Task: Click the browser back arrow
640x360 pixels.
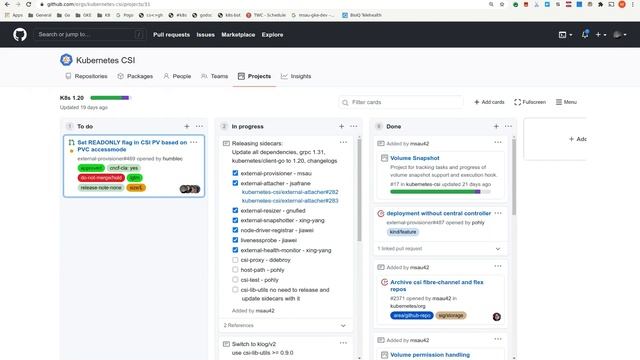Action: tap(7, 4)
